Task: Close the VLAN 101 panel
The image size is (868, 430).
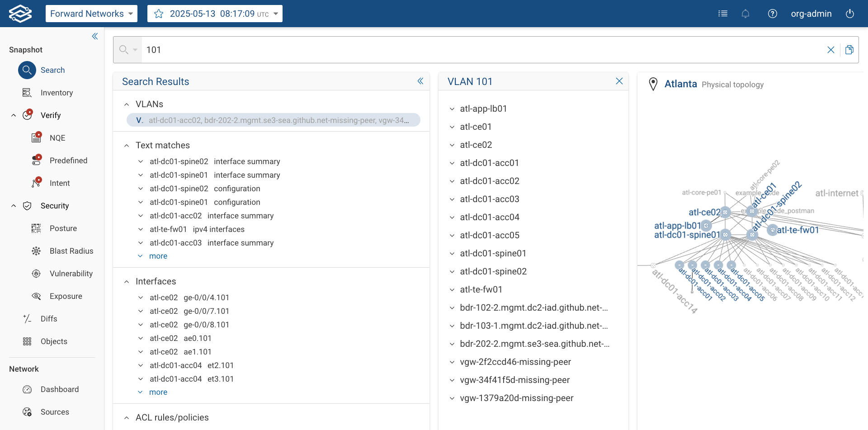Action: pos(619,81)
